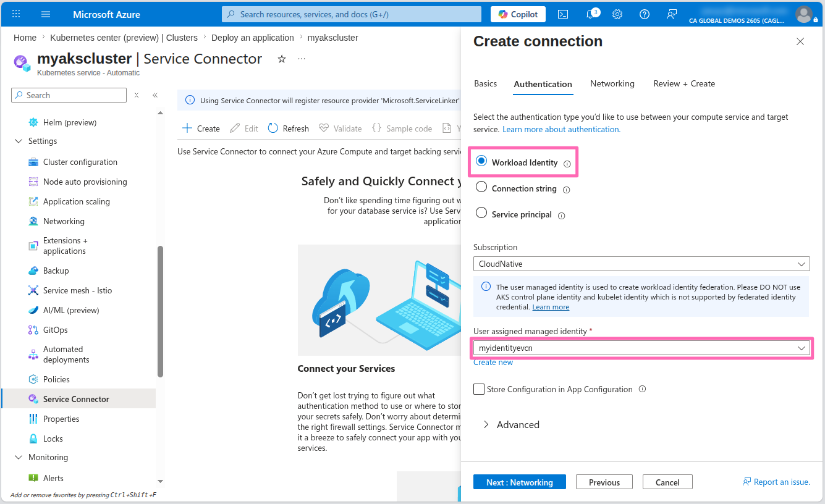The width and height of the screenshot is (825, 504).
Task: Click the GitOps icon in sidebar
Action: (x=33, y=330)
